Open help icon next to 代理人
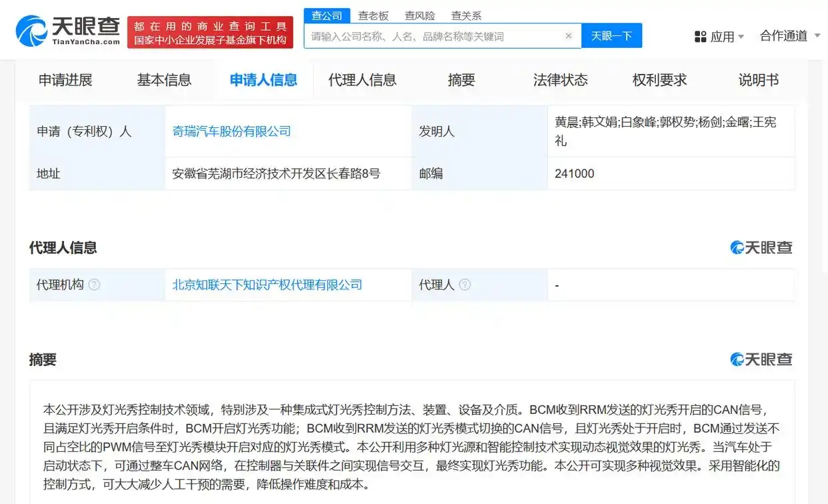828x504 pixels. tap(465, 285)
